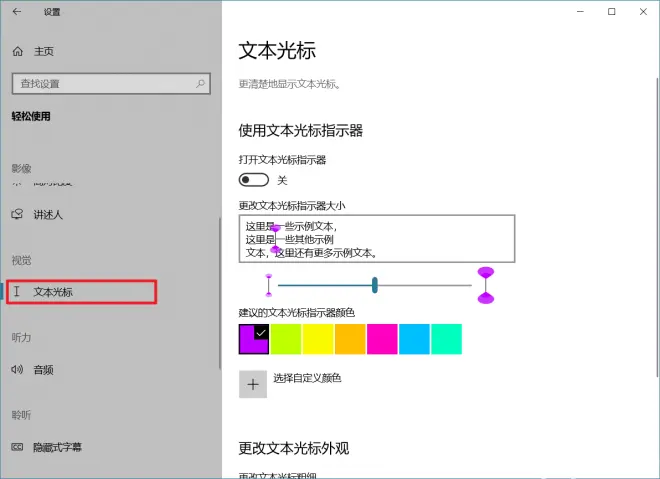Click the 视觉 section label
Screen dimensions: 660x479
pyautogui.click(x=21, y=261)
